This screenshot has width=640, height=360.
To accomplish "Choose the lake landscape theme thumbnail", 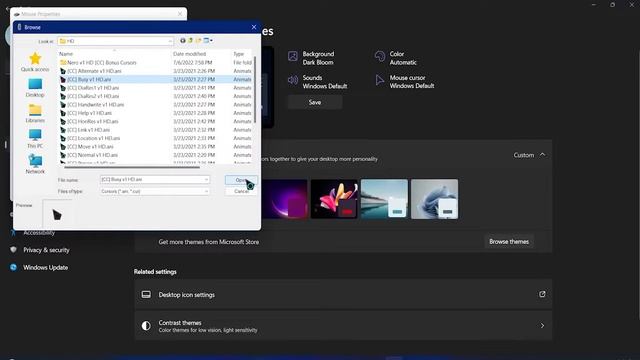I will coord(384,199).
